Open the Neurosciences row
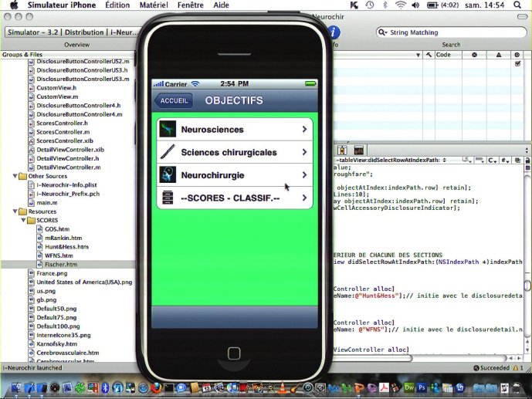532x399 pixels. point(235,129)
